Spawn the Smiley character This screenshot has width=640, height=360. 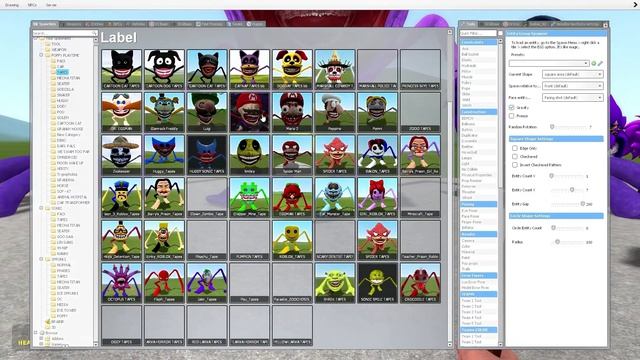[x=249, y=155]
